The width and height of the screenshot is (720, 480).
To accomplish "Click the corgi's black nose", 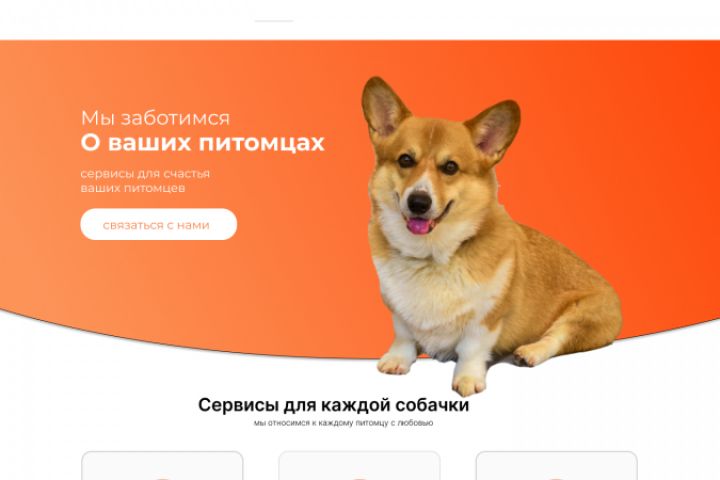I will point(420,203).
